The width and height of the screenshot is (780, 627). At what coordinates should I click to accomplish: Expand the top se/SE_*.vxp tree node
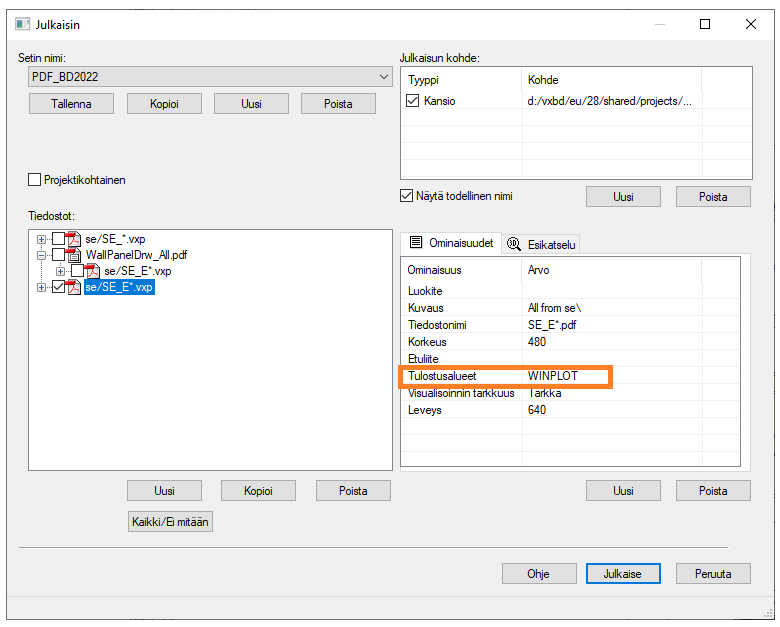[41, 239]
